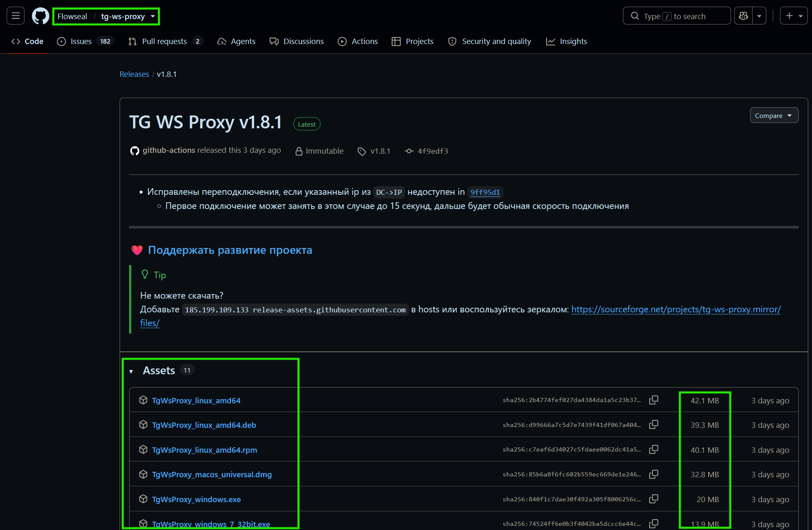Switch to the Pull requests tab
812x530 pixels.
click(165, 41)
